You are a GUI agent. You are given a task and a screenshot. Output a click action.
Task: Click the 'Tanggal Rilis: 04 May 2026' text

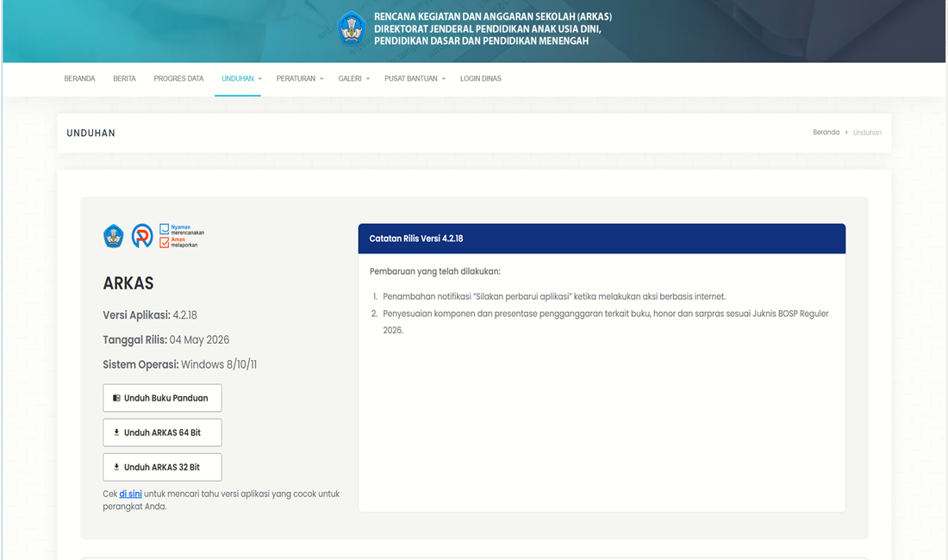[166, 339]
